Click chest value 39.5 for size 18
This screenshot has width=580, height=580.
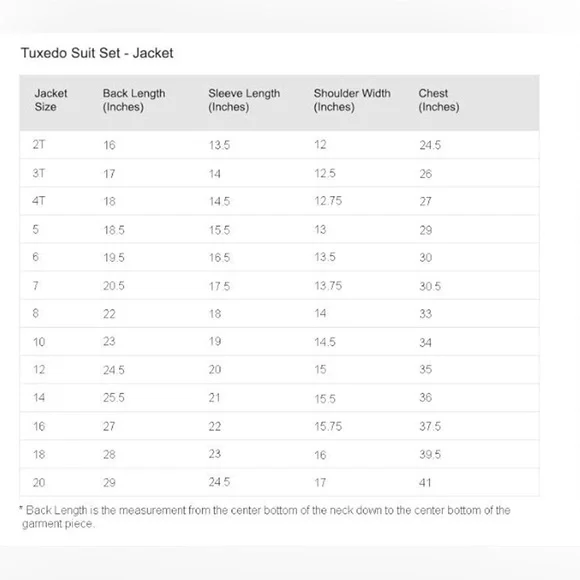pyautogui.click(x=430, y=454)
